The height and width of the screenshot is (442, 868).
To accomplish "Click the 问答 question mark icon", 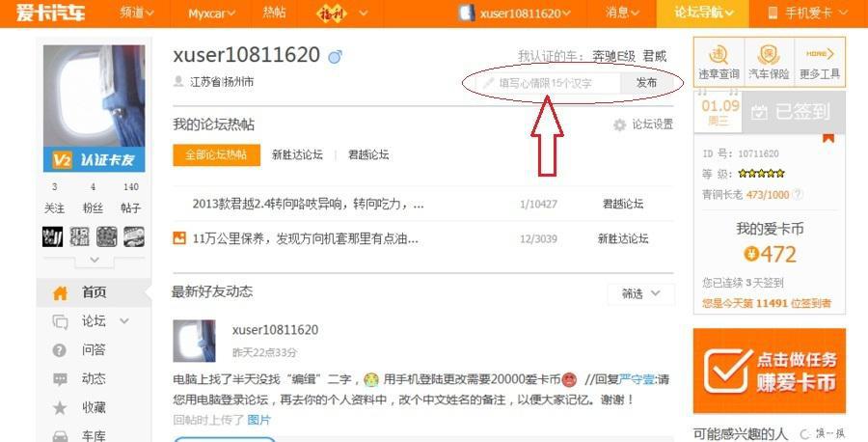I will (59, 350).
